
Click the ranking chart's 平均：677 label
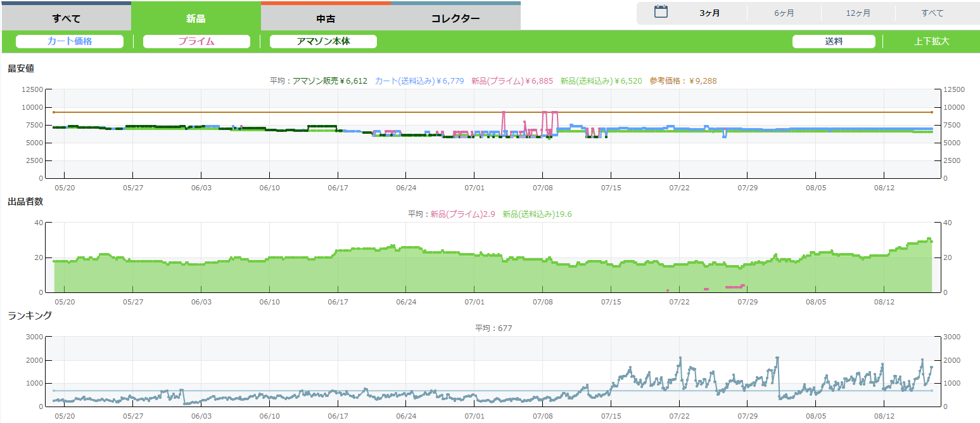coord(493,329)
